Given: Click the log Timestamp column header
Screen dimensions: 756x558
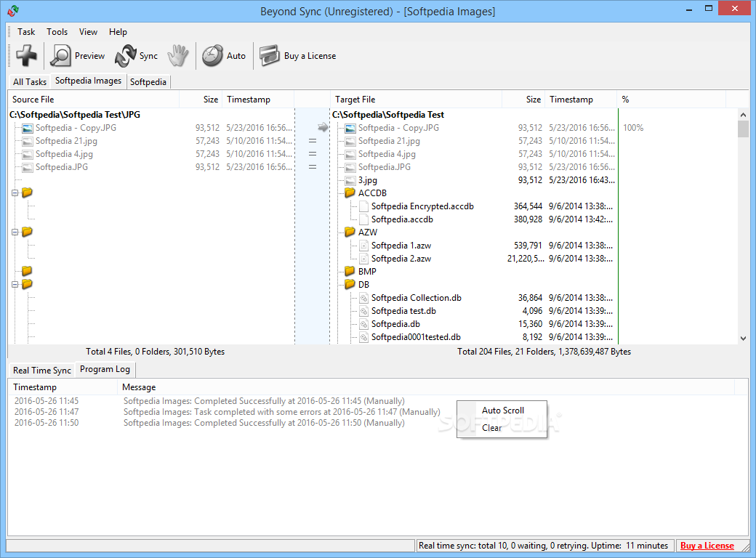Looking at the screenshot, I should 63,387.
